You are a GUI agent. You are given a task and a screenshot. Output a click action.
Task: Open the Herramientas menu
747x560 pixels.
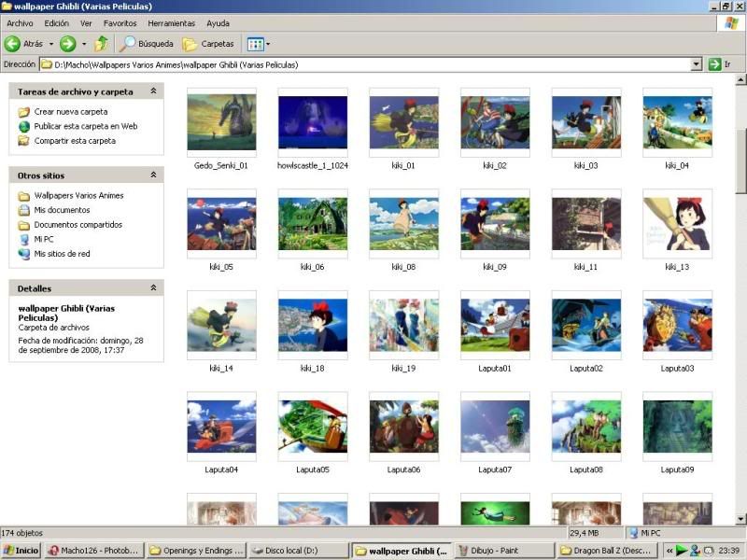172,23
